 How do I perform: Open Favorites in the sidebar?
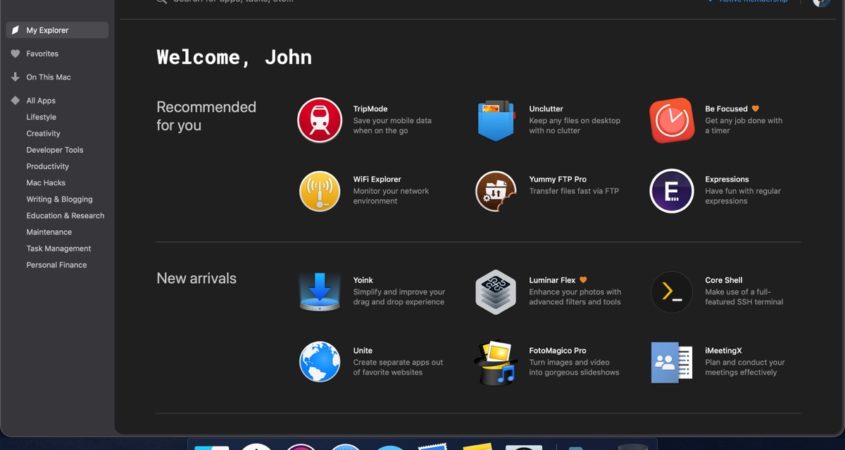[x=42, y=54]
